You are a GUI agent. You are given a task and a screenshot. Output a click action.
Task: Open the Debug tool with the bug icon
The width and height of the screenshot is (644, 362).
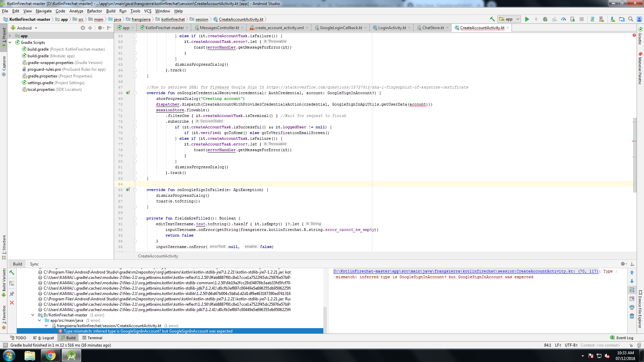point(545,19)
